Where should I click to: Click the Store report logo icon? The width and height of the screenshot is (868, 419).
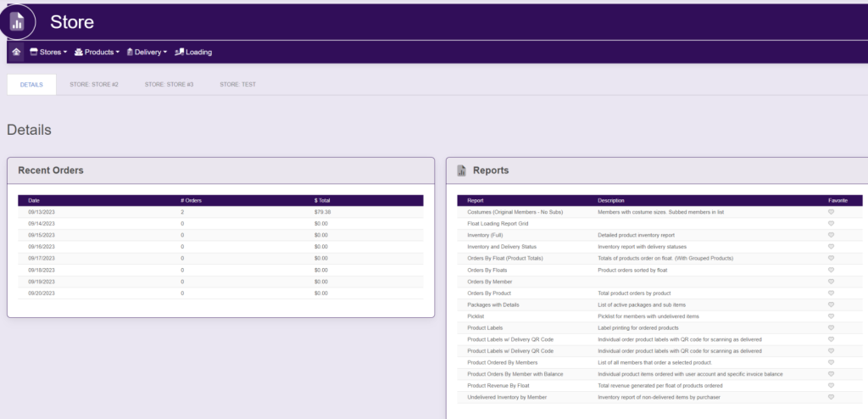18,22
